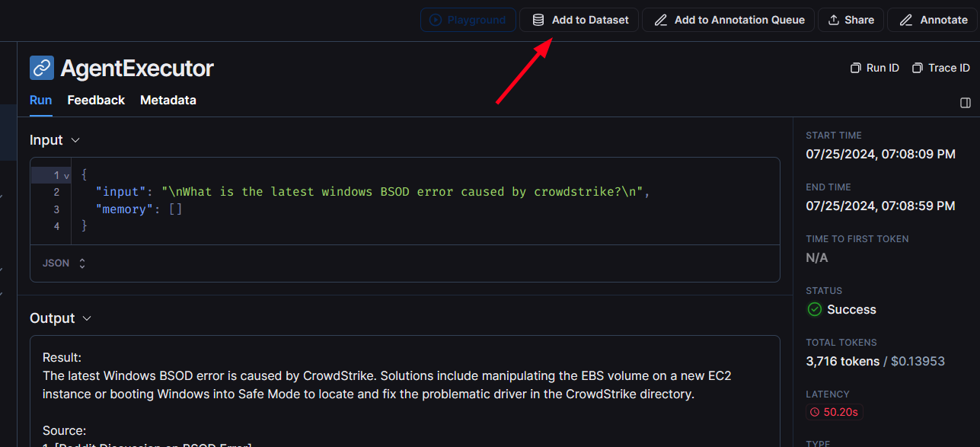Fold line 1 in the JSON editor
Viewport: 980px width, 447px height.
(x=66, y=176)
